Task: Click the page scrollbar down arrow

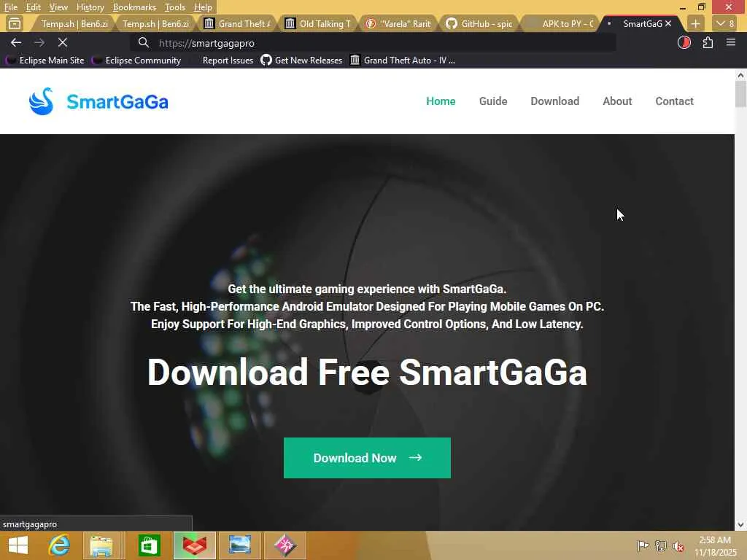Action: pyautogui.click(x=741, y=525)
